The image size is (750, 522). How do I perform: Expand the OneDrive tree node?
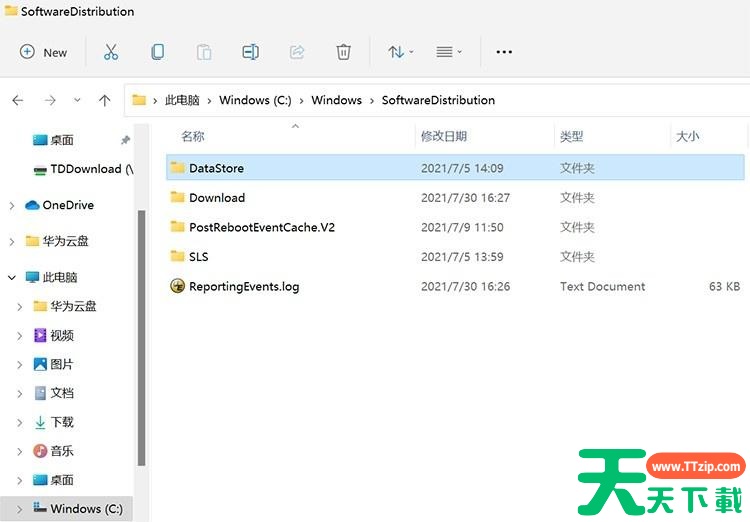(11, 206)
